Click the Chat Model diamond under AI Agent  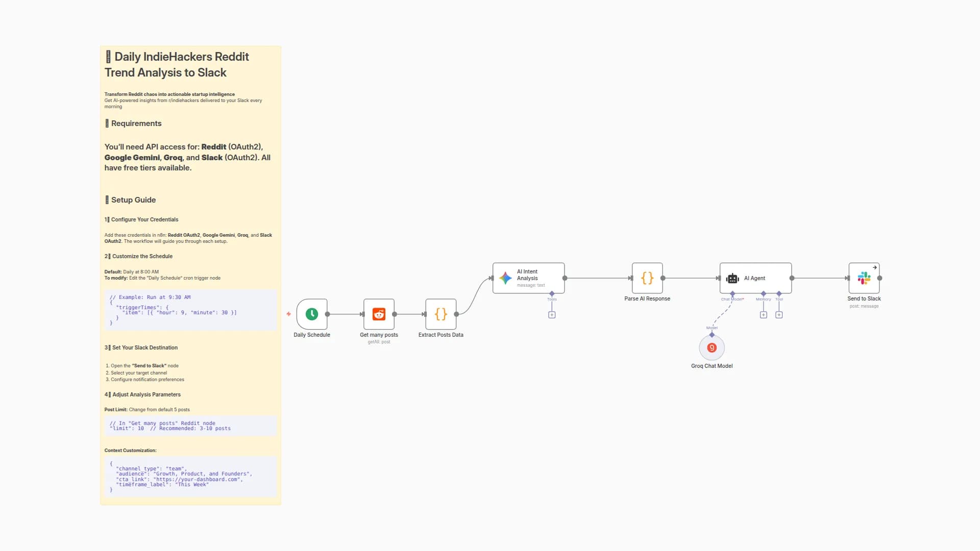pyautogui.click(x=732, y=293)
